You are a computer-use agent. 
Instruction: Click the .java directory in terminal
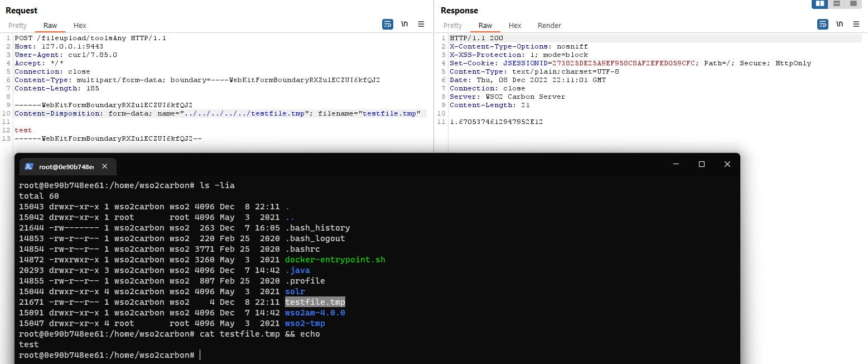pos(297,270)
